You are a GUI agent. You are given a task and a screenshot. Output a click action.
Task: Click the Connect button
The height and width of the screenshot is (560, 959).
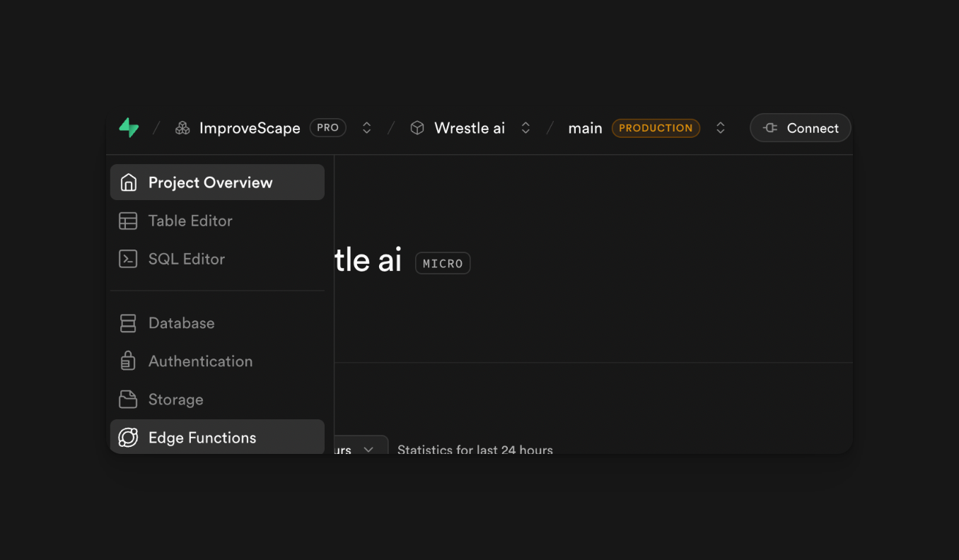coord(801,128)
